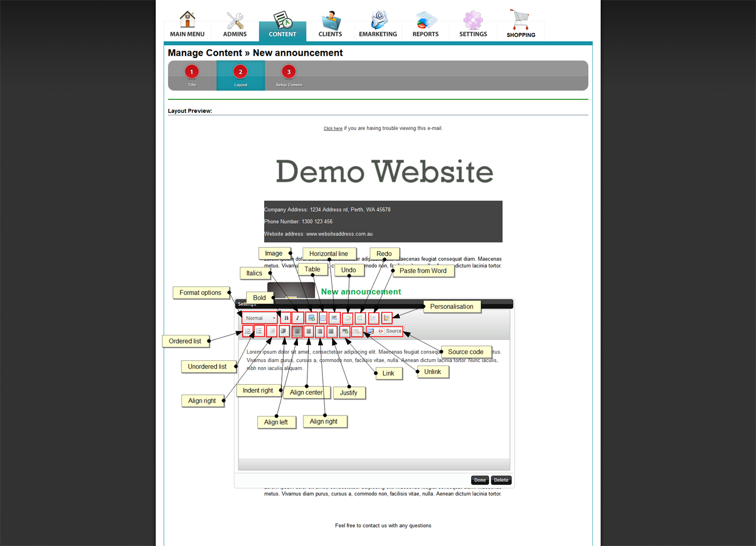Click the insert image icon

(311, 318)
